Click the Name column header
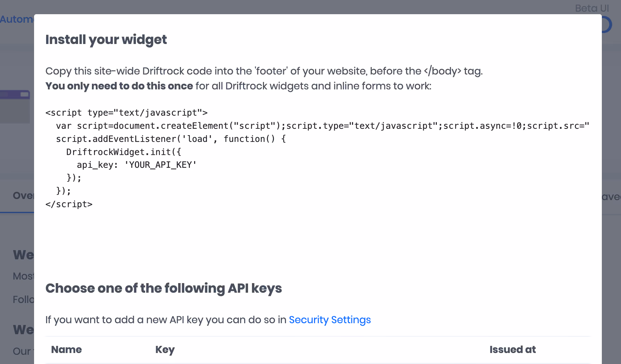This screenshot has width=621, height=364. click(66, 349)
